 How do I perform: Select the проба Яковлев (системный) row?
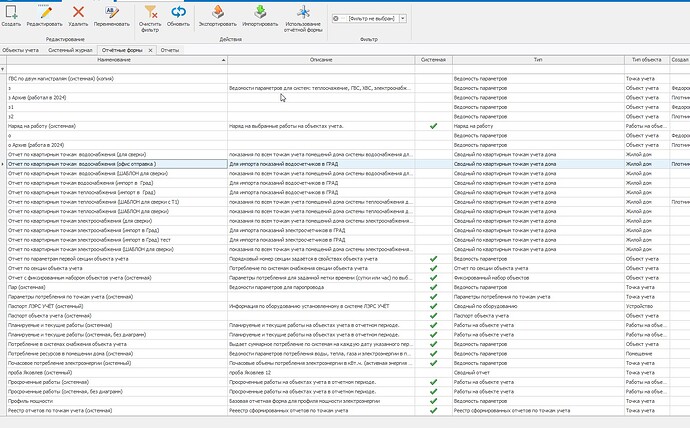[40, 373]
